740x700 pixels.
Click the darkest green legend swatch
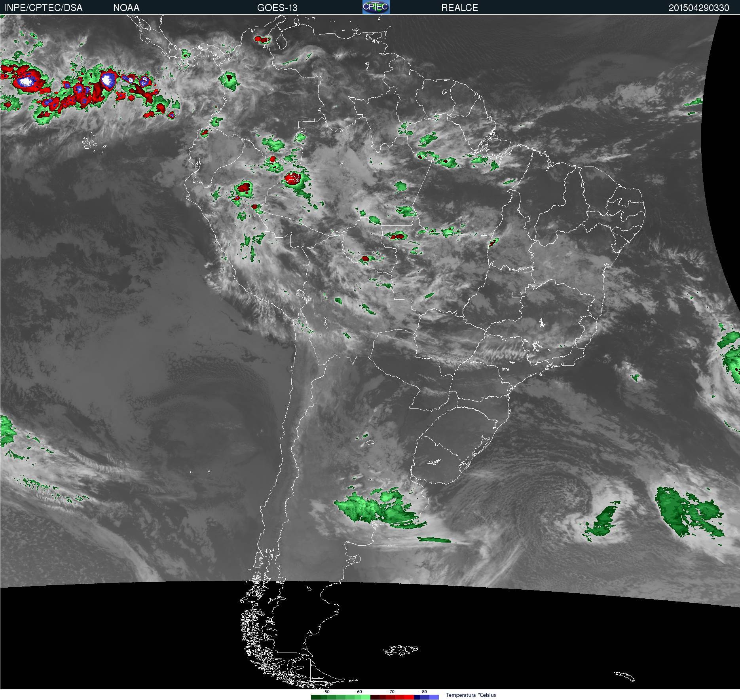pyautogui.click(x=316, y=697)
